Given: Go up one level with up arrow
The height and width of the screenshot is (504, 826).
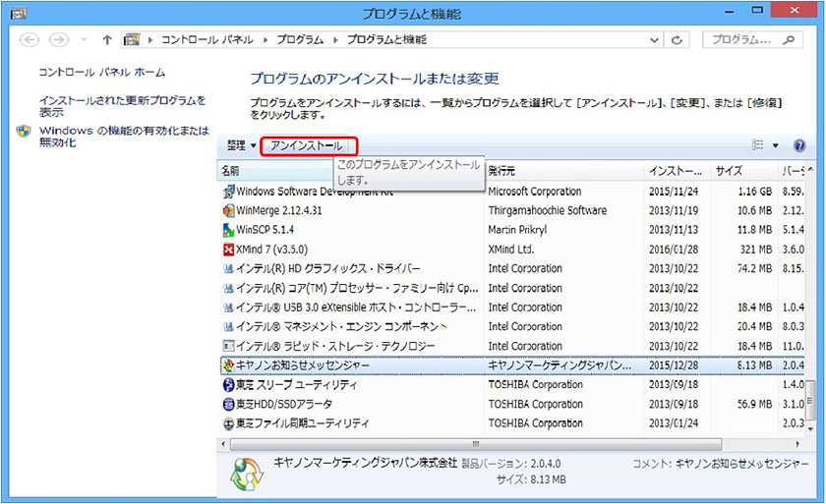Looking at the screenshot, I should pyautogui.click(x=107, y=40).
